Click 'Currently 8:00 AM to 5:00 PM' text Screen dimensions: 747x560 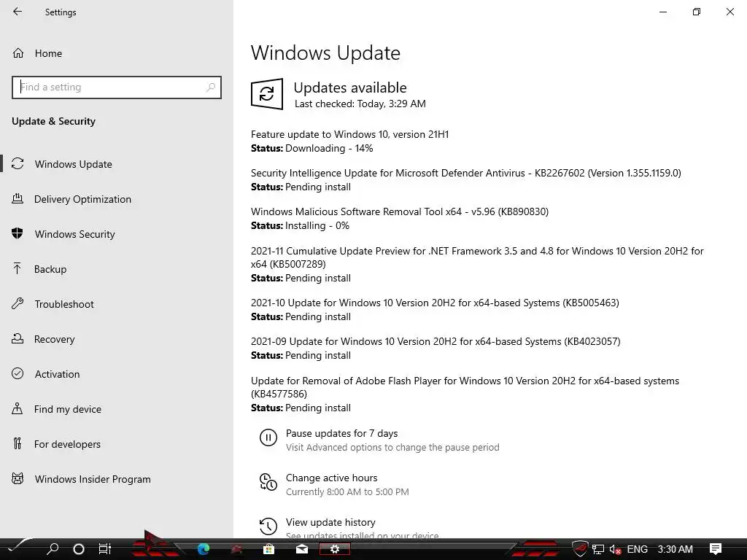coord(347,491)
